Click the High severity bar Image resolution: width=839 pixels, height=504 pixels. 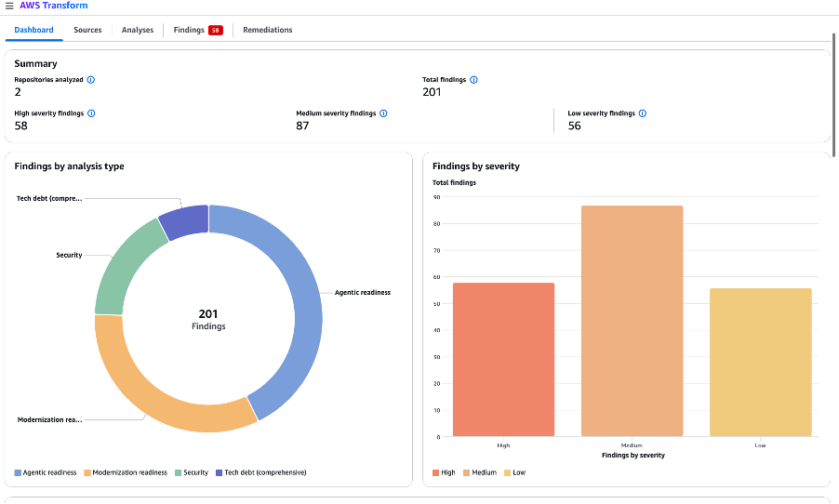[503, 360]
